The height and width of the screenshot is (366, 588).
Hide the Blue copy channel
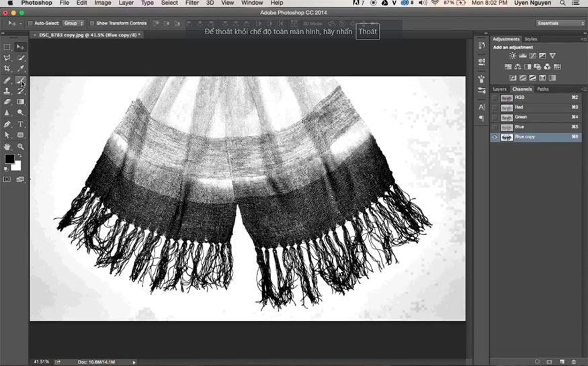[495, 137]
